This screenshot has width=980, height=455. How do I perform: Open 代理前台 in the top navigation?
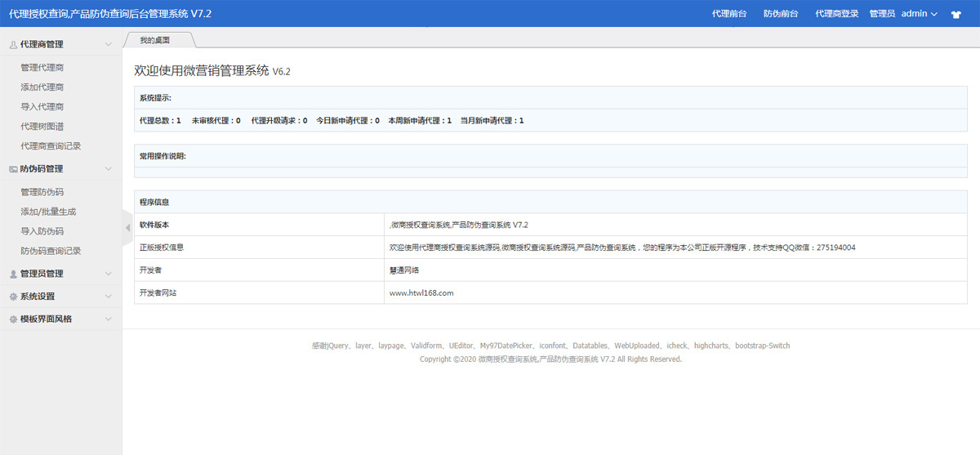pos(729,14)
